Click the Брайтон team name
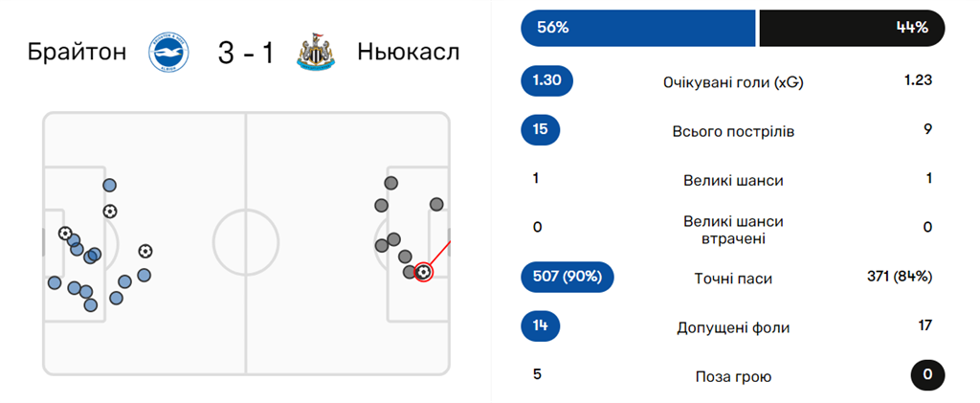This screenshot has height=403, width=980. [78, 52]
